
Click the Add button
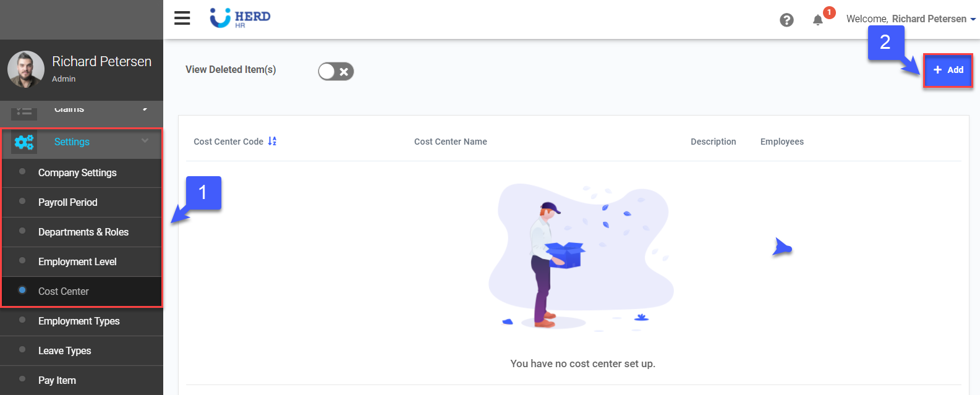948,70
